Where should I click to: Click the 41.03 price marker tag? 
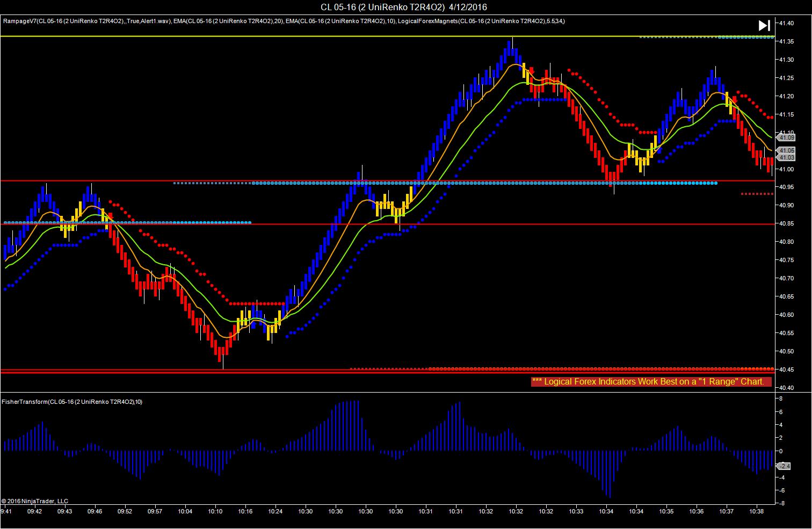point(787,158)
